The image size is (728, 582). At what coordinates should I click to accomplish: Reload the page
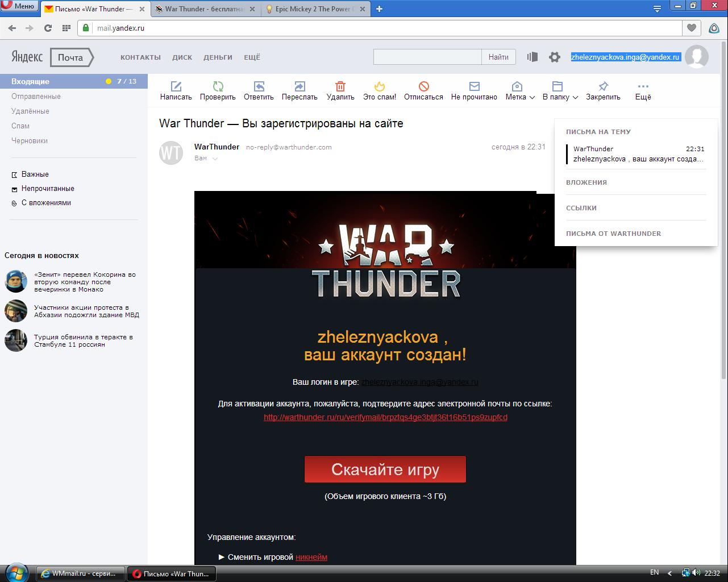(48, 28)
